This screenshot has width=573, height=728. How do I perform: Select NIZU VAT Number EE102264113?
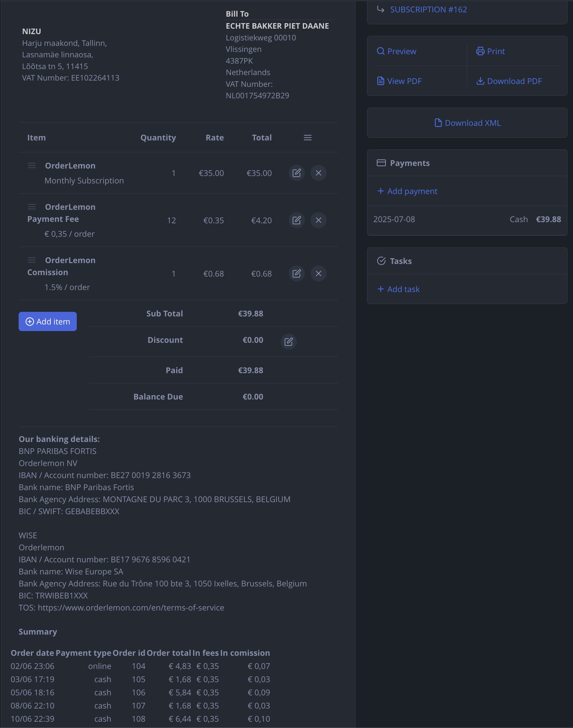[x=71, y=78]
